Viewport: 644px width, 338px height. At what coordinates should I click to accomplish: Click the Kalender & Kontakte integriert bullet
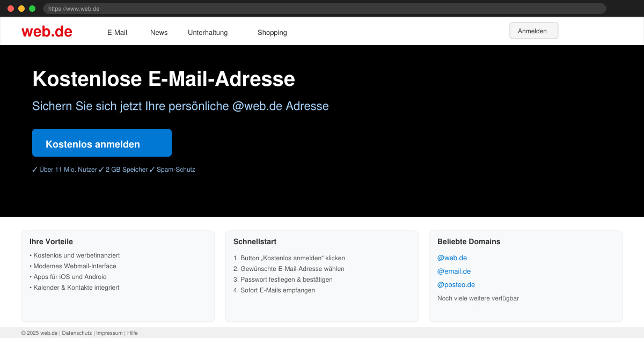75,288
